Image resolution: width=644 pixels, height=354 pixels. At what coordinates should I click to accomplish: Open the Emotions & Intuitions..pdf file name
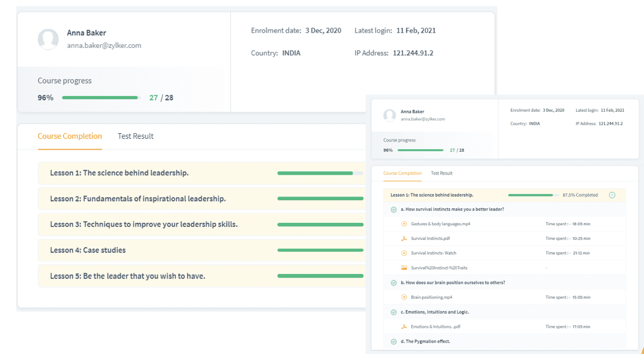(x=436, y=327)
